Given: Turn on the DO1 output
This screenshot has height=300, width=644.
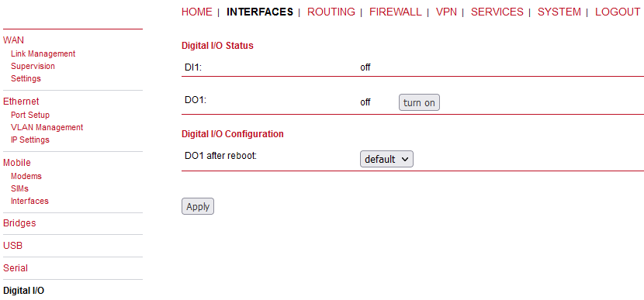Looking at the screenshot, I should tap(419, 102).
